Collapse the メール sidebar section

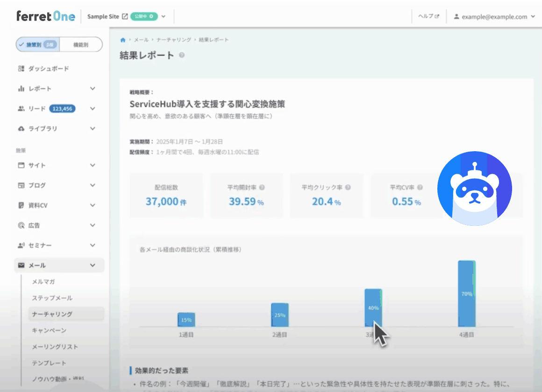tap(93, 266)
